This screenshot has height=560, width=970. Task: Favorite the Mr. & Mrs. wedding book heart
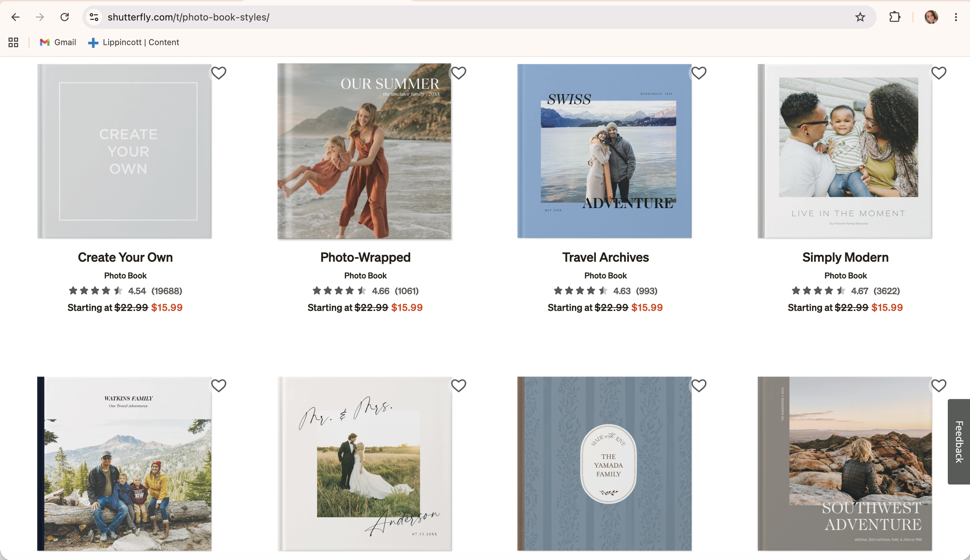459,386
